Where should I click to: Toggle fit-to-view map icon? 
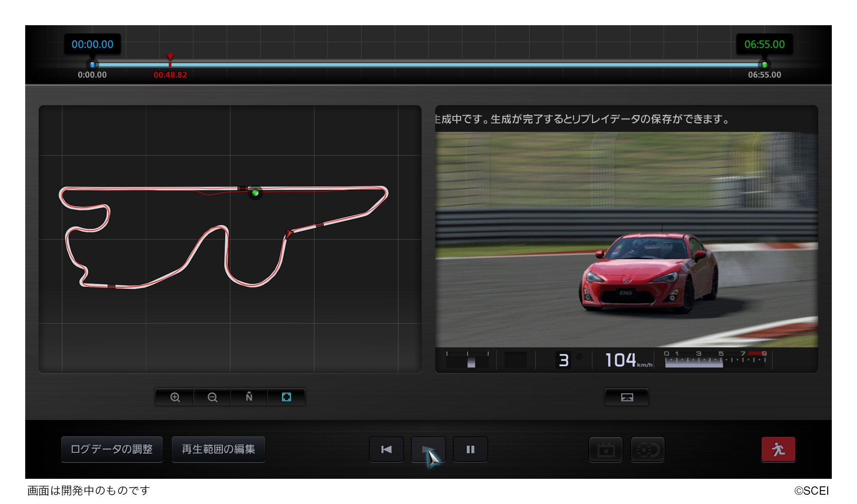click(286, 397)
